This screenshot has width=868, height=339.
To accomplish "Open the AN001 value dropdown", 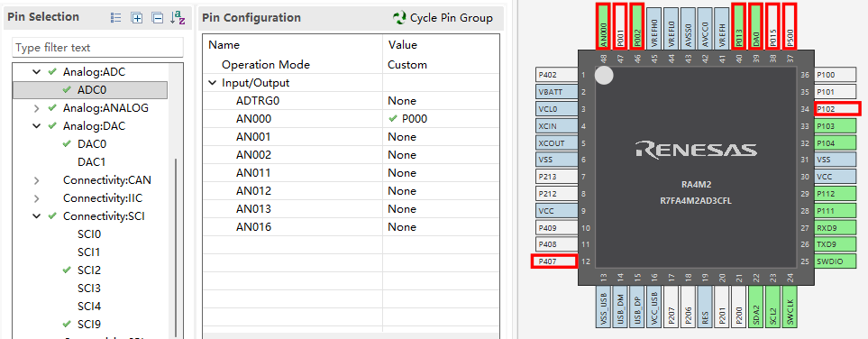I will tap(441, 137).
